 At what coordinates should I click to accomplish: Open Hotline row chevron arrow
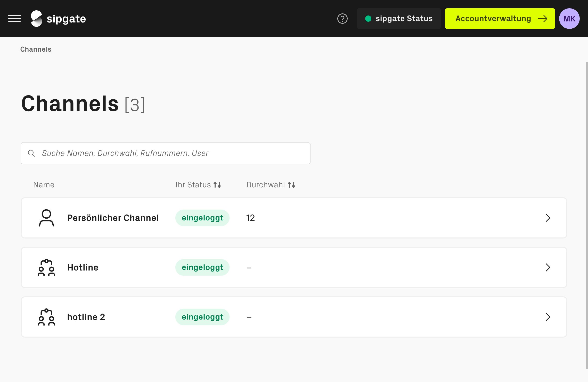[548, 267]
